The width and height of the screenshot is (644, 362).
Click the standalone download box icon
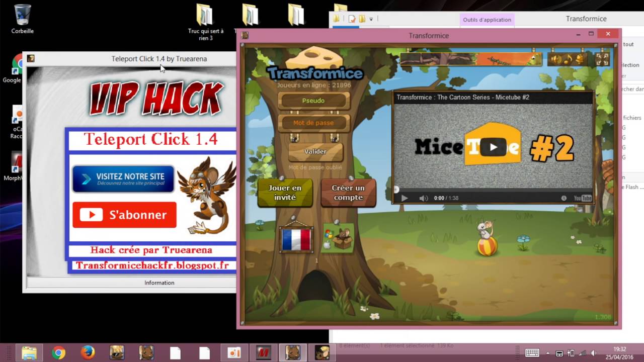[x=338, y=239]
